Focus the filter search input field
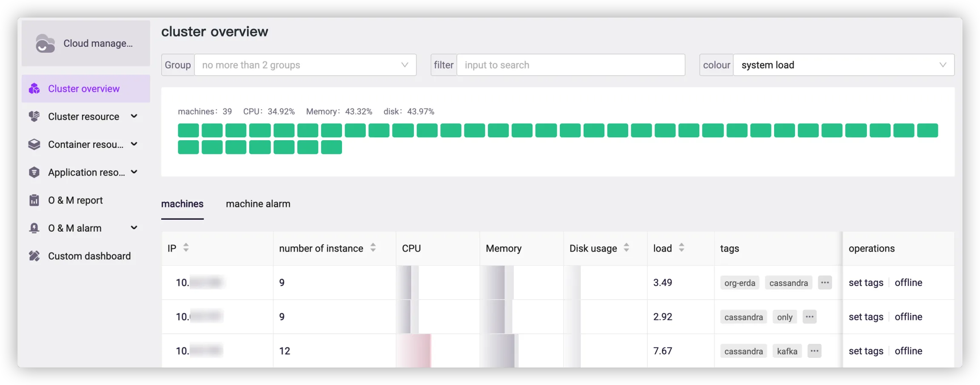 pyautogui.click(x=570, y=65)
